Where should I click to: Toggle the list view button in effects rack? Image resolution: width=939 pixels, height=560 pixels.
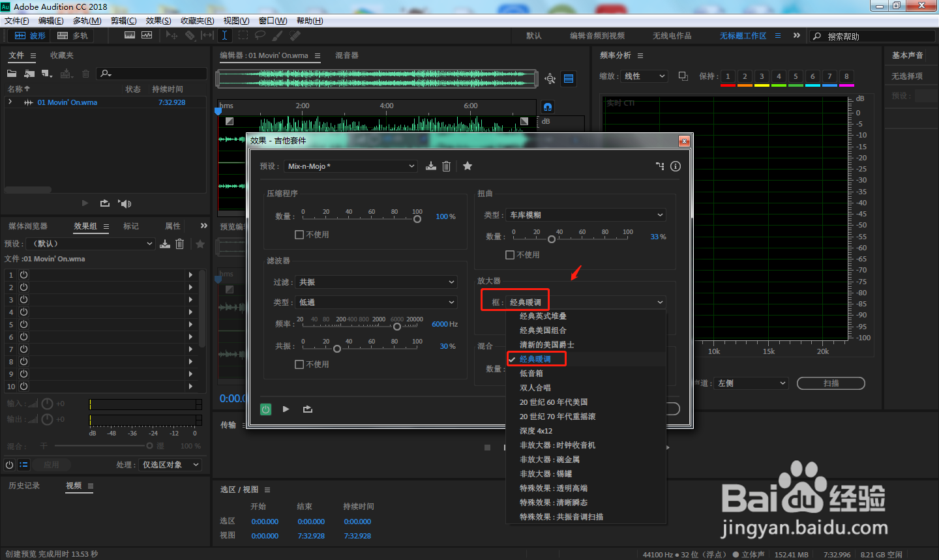tap(24, 465)
